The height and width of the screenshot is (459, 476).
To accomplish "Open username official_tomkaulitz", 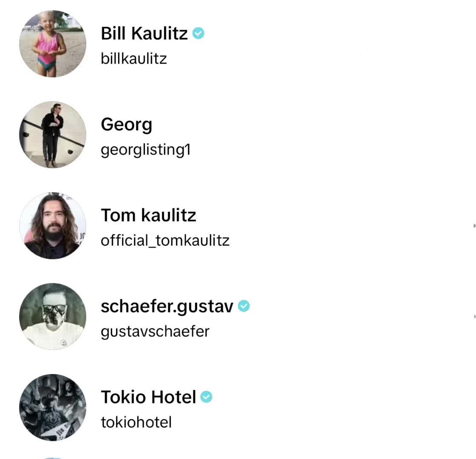I will (165, 241).
